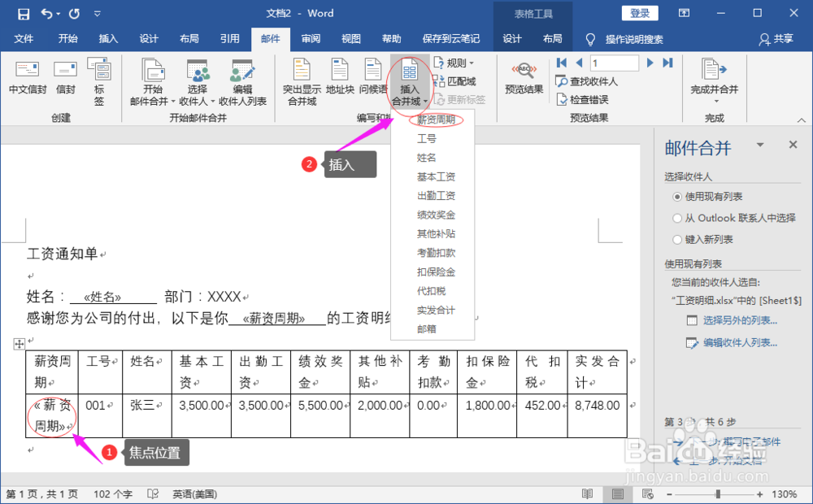Go to the next record
The width and height of the screenshot is (813, 504).
[x=650, y=63]
